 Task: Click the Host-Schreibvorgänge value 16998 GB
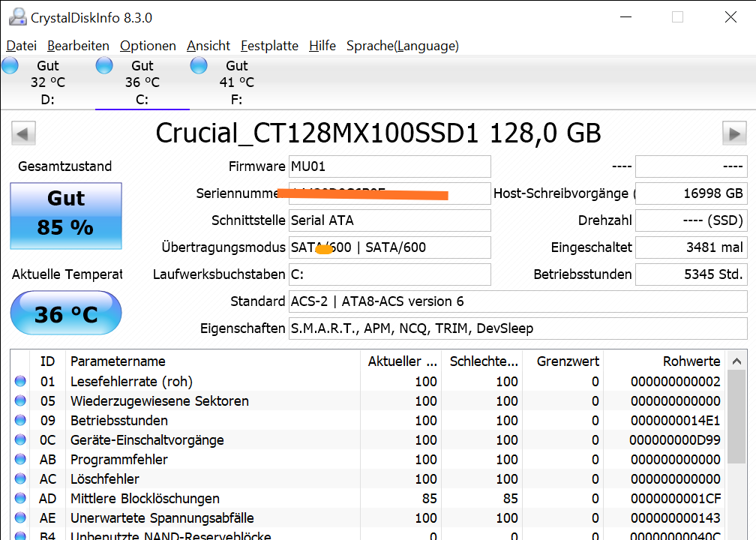(691, 193)
